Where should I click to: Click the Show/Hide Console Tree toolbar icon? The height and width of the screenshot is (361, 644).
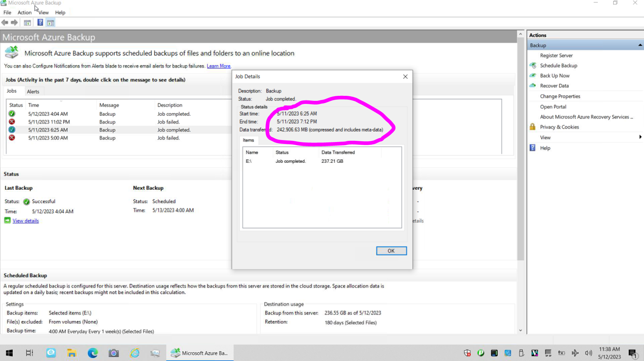tap(27, 23)
